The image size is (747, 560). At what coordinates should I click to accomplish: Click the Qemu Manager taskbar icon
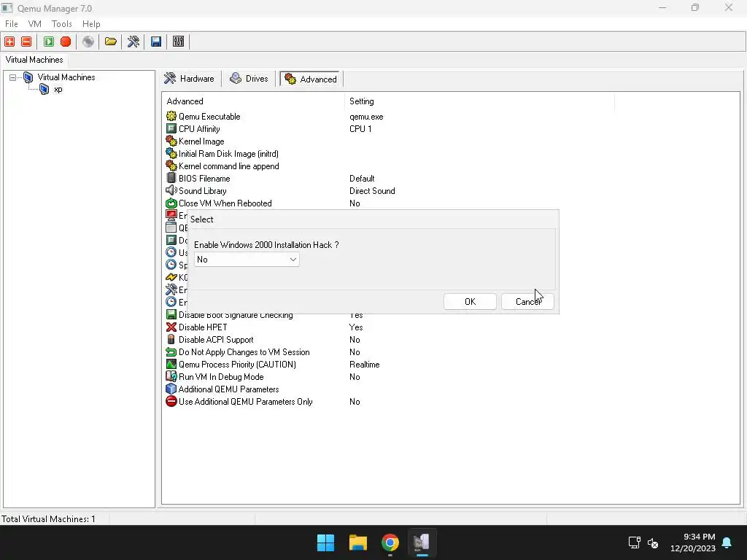(x=422, y=542)
